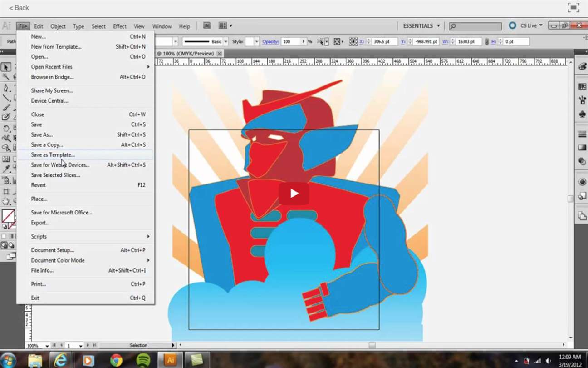This screenshot has width=588, height=368.
Task: Click the Constrain Width and Height link
Action: (487, 41)
